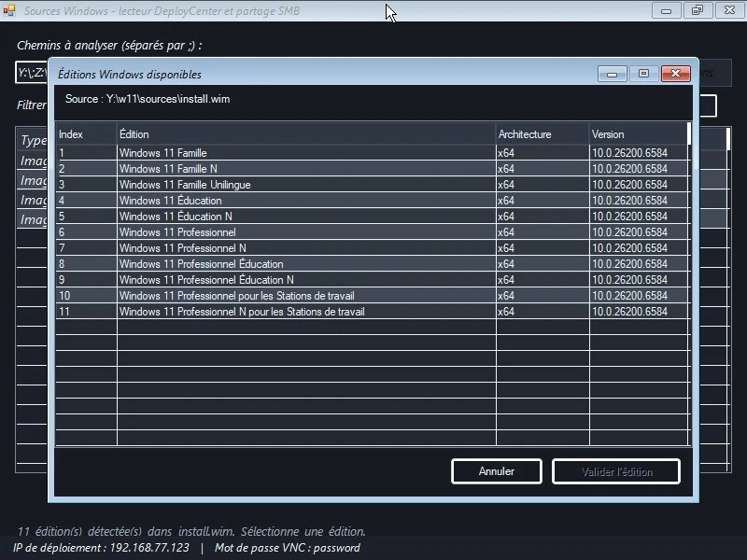Click the version cell of Windows 11 Professionnel row
Screen dimensions: 747x560
click(639, 231)
